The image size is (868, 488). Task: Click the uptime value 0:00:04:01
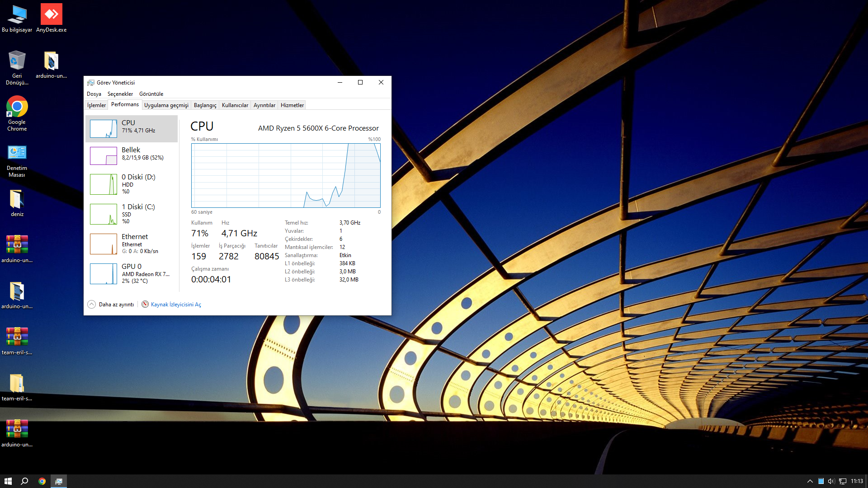pos(211,279)
